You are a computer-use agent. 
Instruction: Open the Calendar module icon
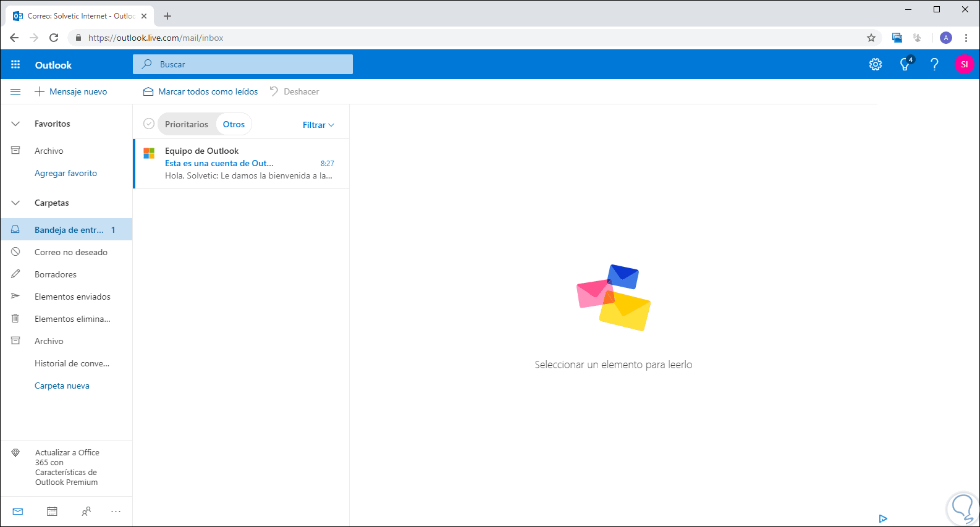(x=52, y=512)
